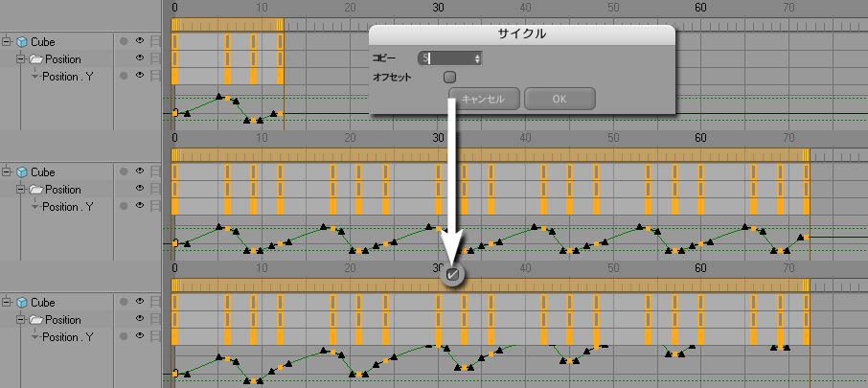This screenshot has width=868, height=388.
Task: Select the Position . Y track label in bottom panel
Action: [x=67, y=336]
